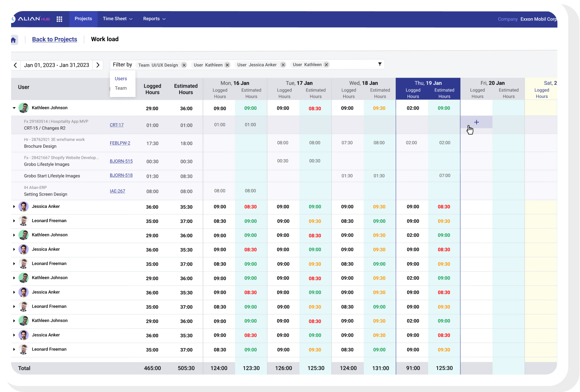Open the BJORN-515 task link

click(x=121, y=161)
